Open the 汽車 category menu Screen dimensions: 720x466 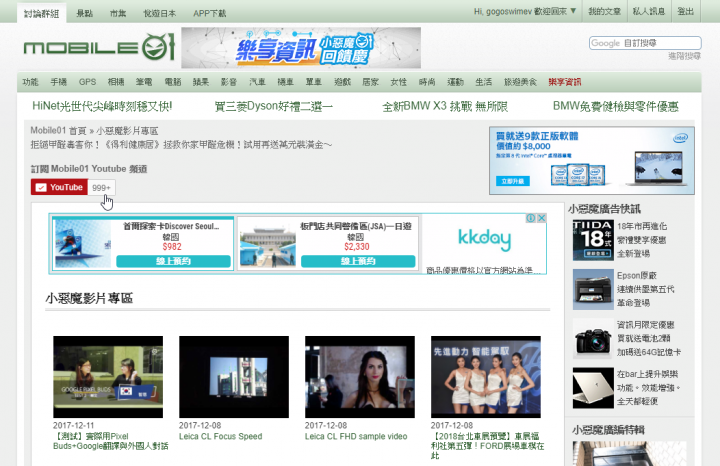click(x=257, y=82)
